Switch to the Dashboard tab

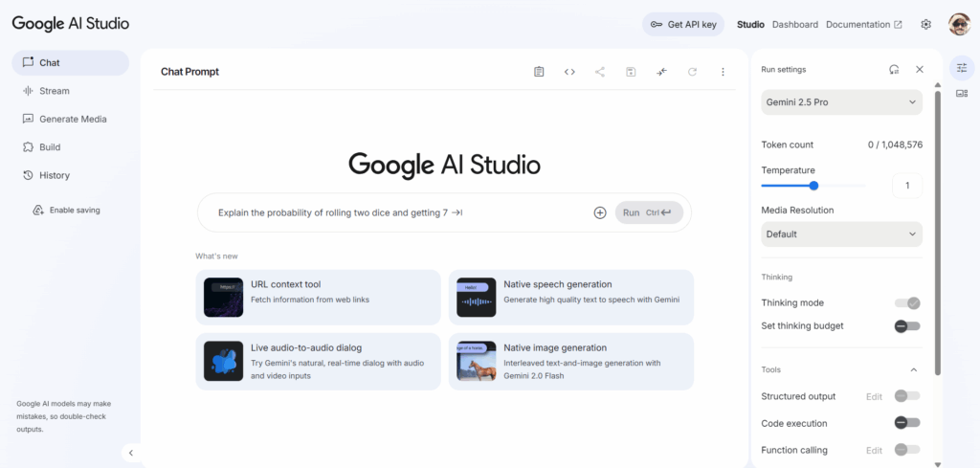(x=795, y=24)
